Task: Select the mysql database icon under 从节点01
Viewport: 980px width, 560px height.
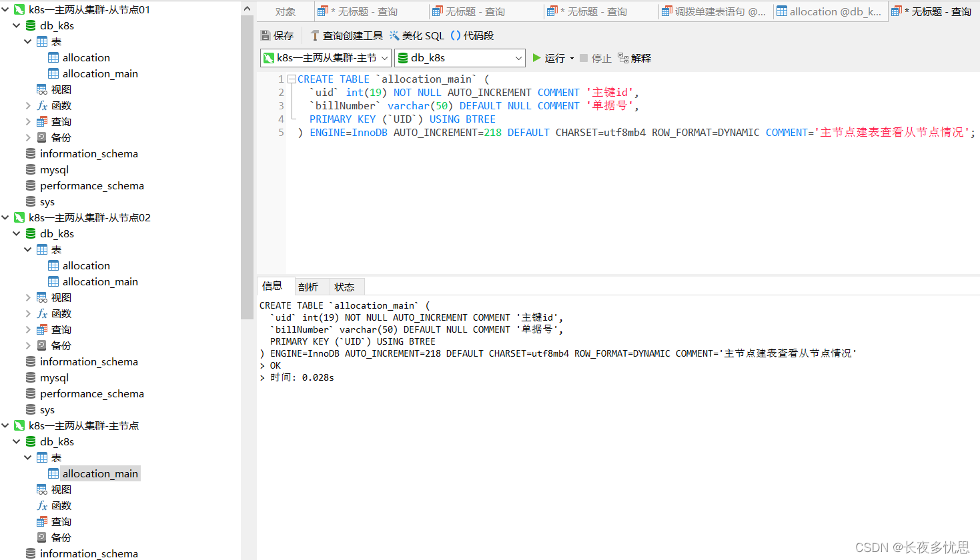Action: (31, 170)
